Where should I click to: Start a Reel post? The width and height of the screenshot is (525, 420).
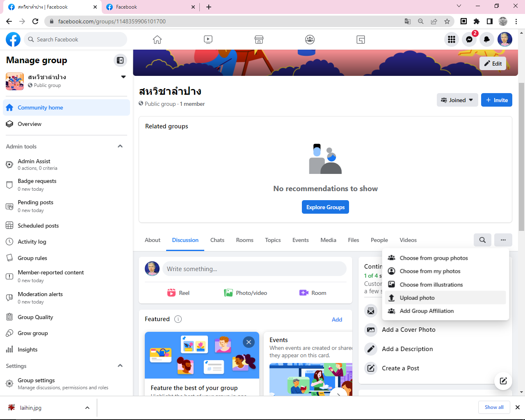pos(178,293)
